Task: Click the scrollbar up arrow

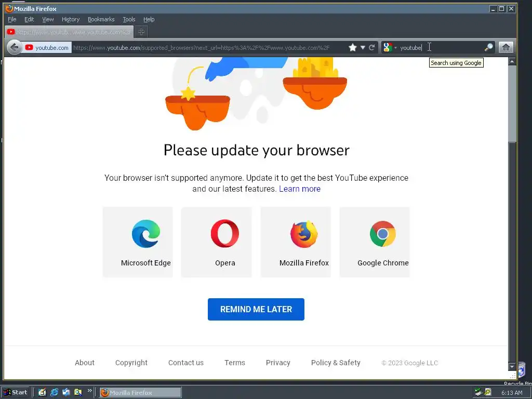Action: click(512, 61)
